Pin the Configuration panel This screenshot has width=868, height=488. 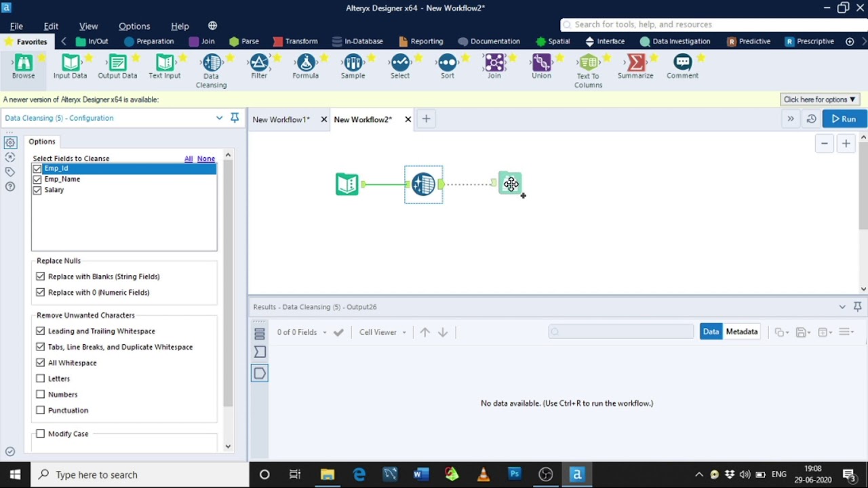(235, 118)
